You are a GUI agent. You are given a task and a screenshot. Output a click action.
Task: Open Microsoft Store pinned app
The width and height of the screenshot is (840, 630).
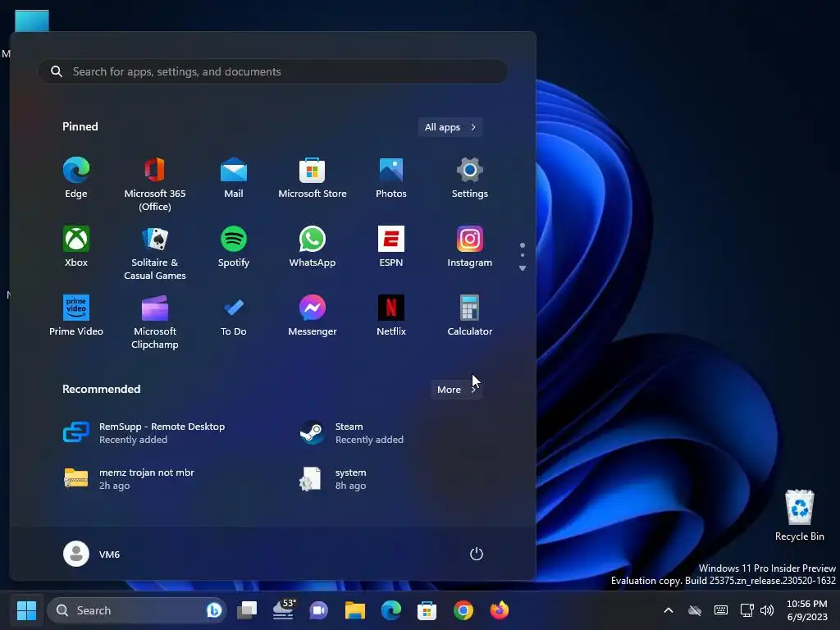(313, 178)
